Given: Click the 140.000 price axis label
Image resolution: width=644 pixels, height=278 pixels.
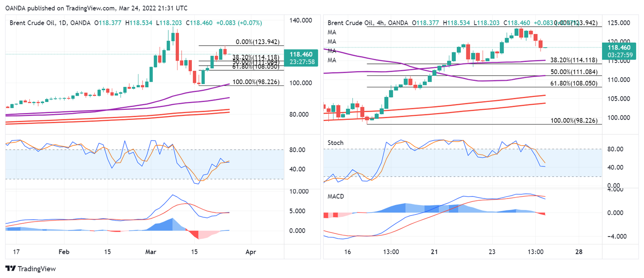Looking at the screenshot, I should coord(299,20).
